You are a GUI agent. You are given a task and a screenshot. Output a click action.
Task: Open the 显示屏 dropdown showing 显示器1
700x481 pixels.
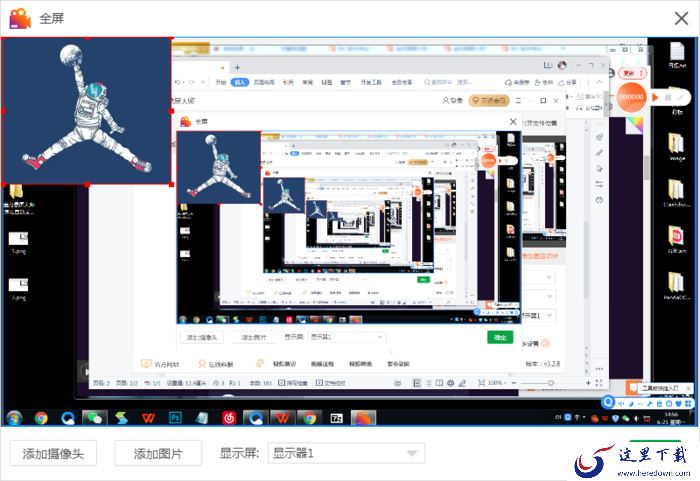coord(346,453)
